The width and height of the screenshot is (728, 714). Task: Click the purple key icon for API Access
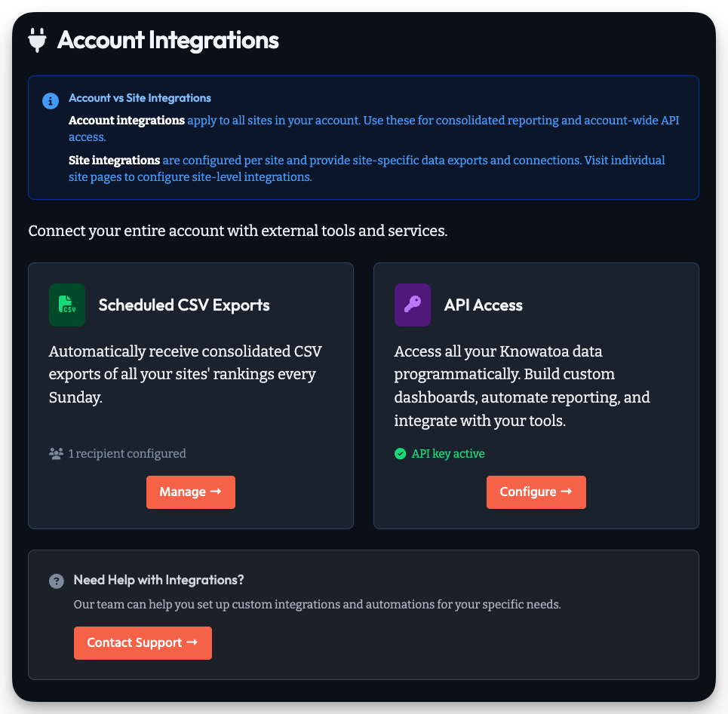tap(412, 305)
